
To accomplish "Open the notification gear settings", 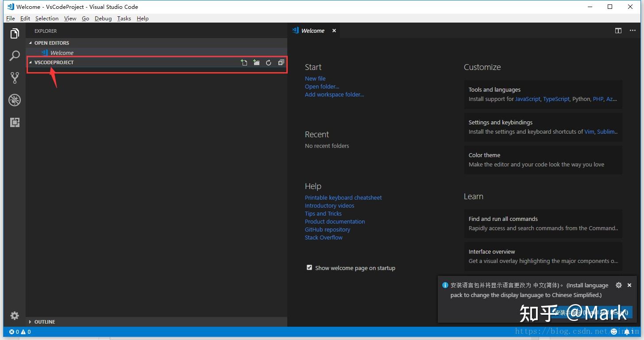I will coord(619,285).
